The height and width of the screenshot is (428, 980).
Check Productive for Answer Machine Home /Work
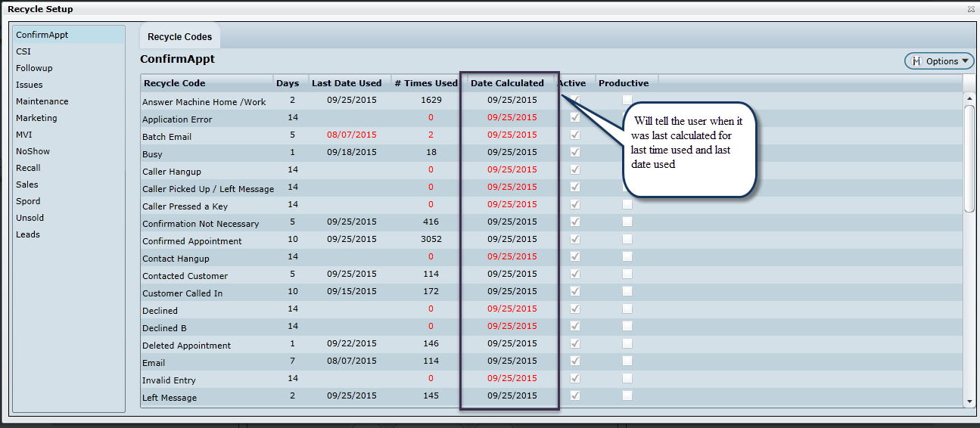tap(627, 100)
